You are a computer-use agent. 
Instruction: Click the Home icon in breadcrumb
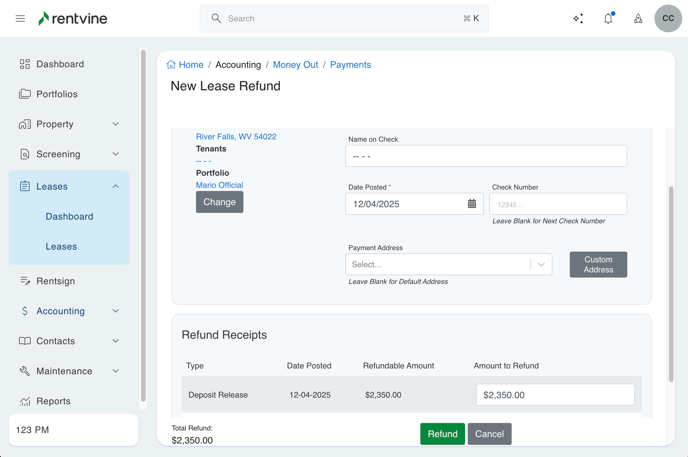(171, 65)
